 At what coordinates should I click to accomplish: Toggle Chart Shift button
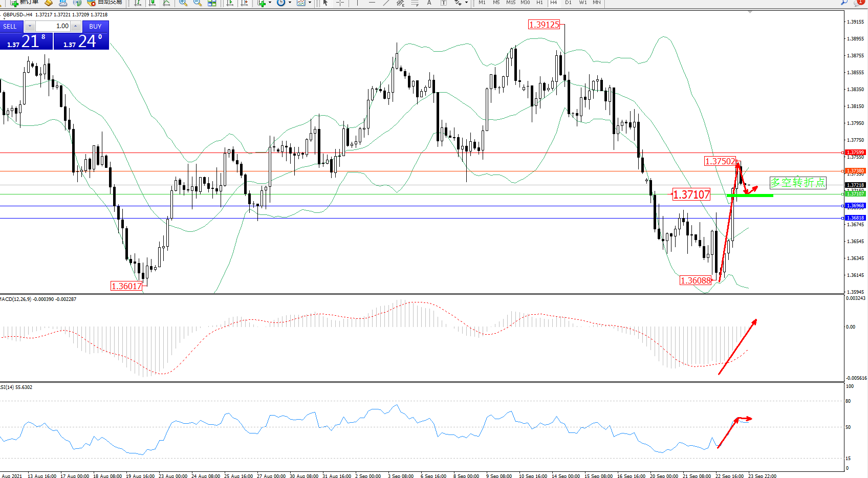[245, 3]
